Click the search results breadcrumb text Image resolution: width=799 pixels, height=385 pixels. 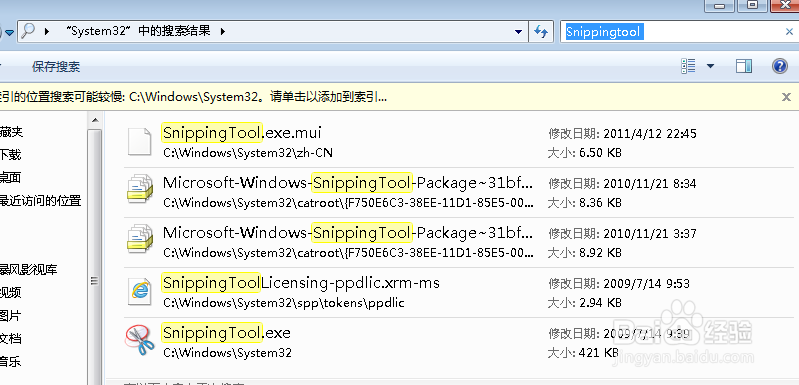click(x=139, y=31)
